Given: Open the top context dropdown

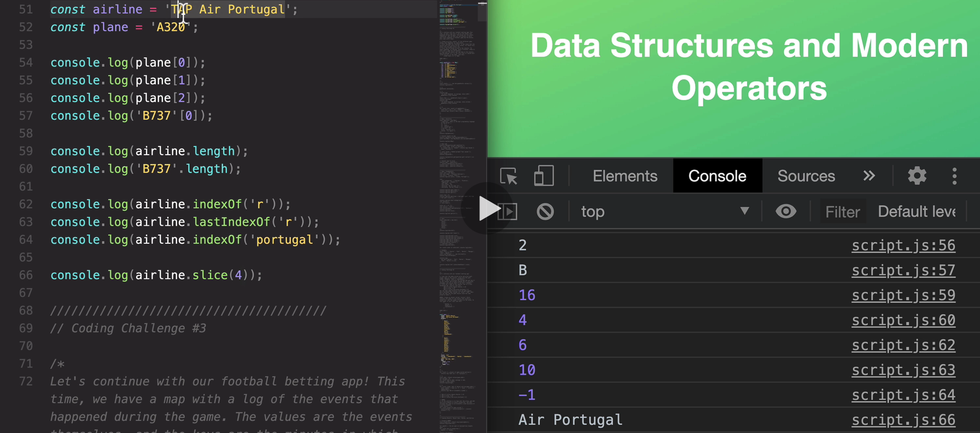Looking at the screenshot, I should (665, 212).
